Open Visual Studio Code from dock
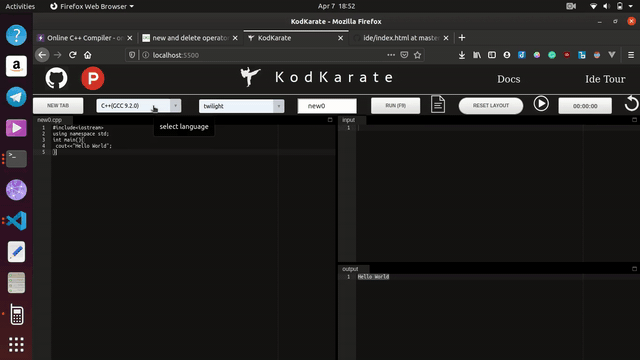This screenshot has height=360, width=640. [x=16, y=221]
